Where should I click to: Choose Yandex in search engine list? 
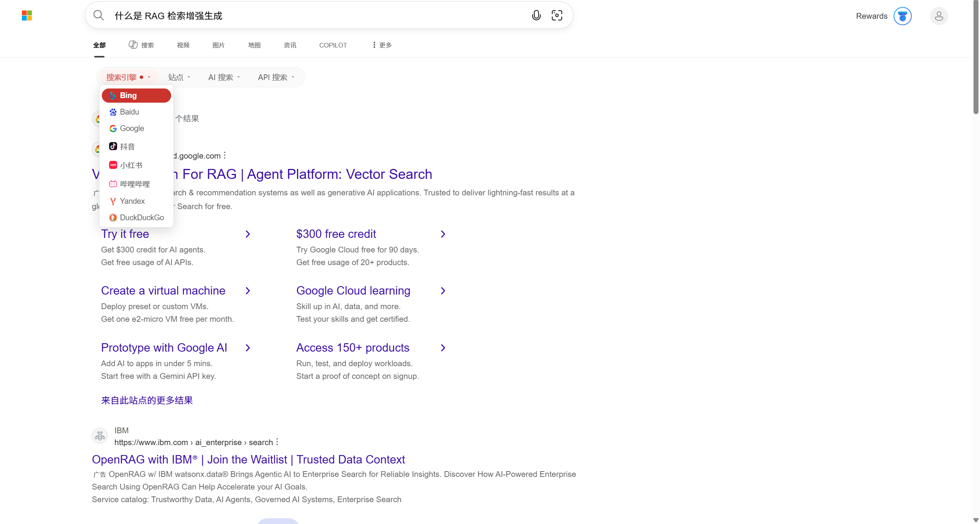coord(136,201)
